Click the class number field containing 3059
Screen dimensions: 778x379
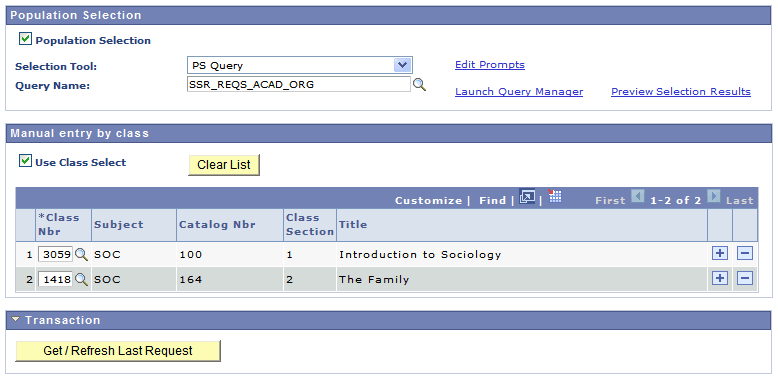56,254
